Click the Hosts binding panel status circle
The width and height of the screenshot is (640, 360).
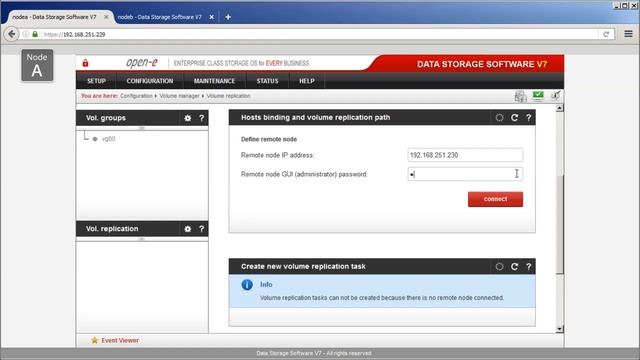point(499,118)
